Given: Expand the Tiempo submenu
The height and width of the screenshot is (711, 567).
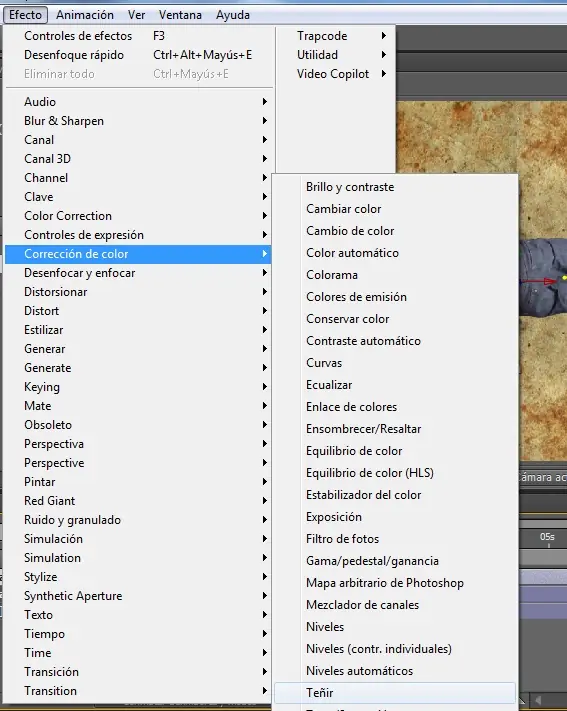Looking at the screenshot, I should [x=138, y=634].
